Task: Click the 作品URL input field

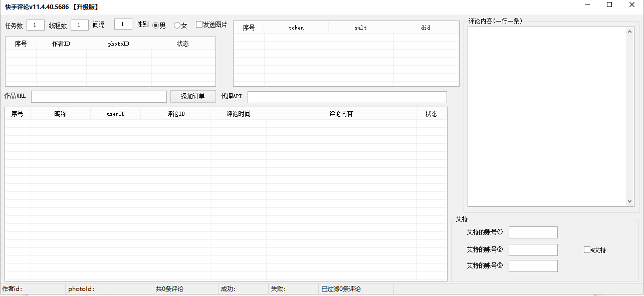Action: coord(99,97)
